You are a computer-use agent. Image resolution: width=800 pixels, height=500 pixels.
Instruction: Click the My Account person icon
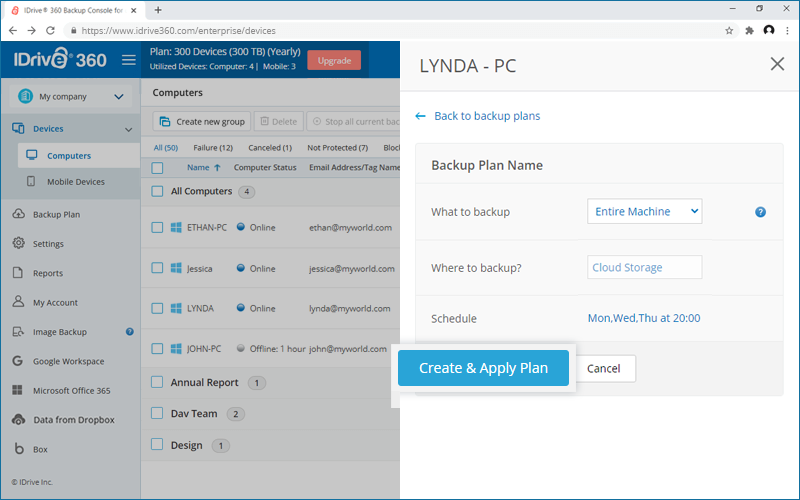point(18,302)
